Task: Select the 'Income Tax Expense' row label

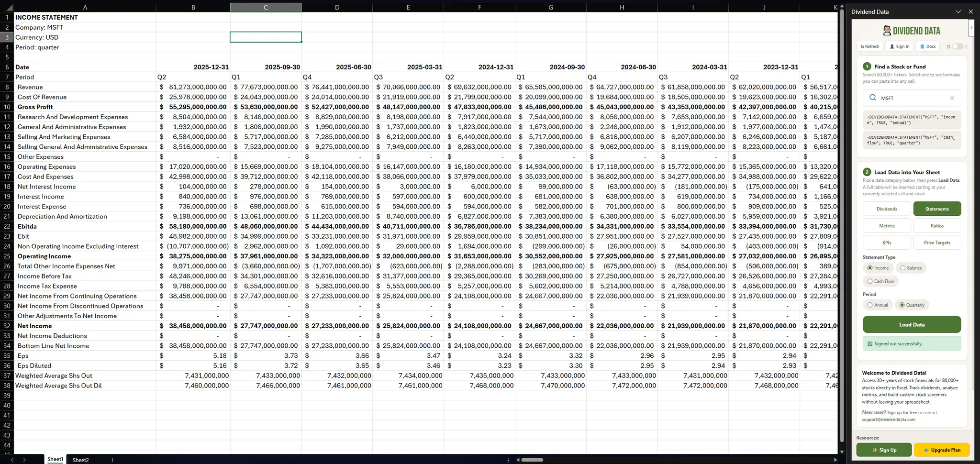Action: click(85, 286)
